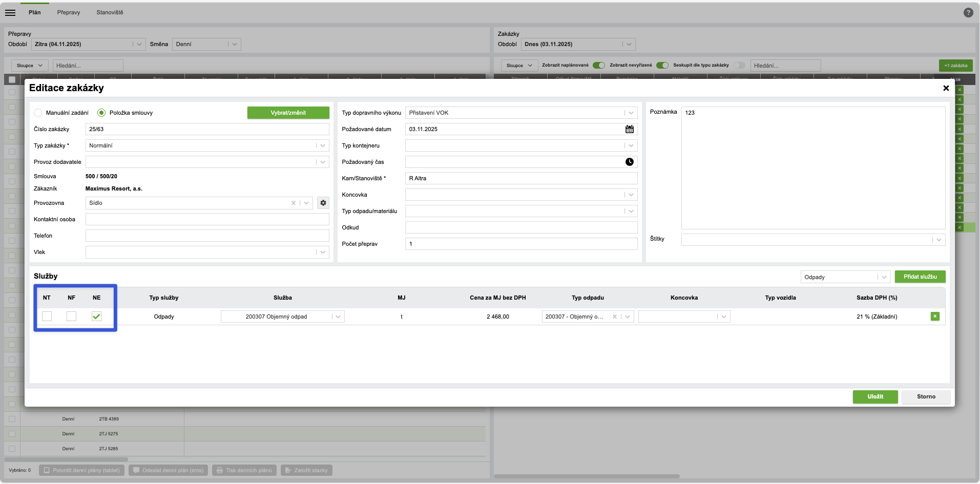Open service type Odpady dropdown near Přidat službu
The image size is (980, 484).
tap(846, 277)
